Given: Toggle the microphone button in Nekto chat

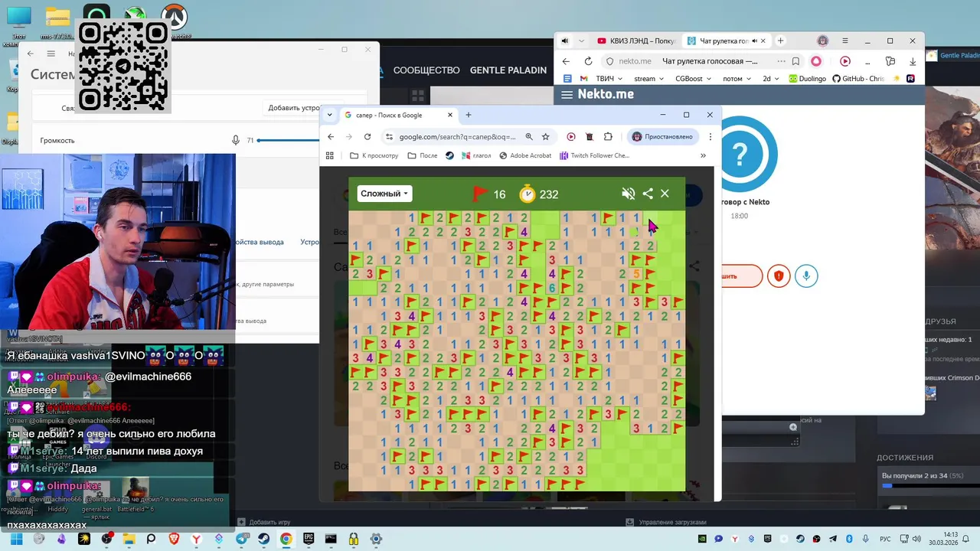Looking at the screenshot, I should tap(806, 276).
